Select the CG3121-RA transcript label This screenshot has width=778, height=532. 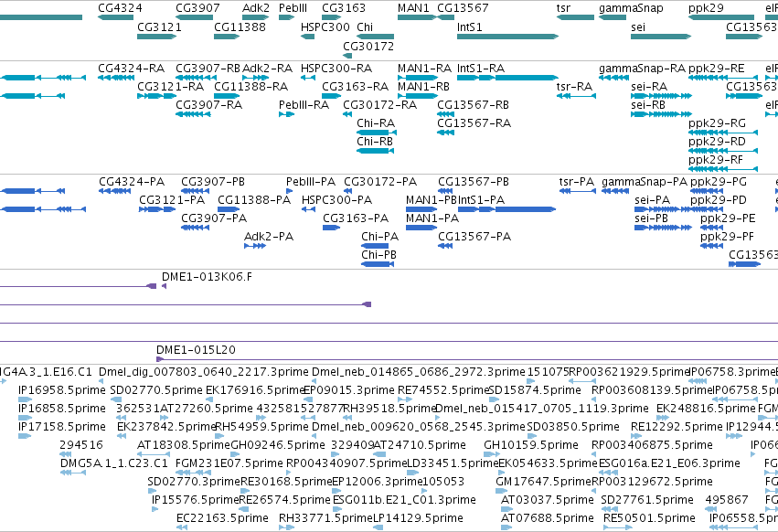coord(170,86)
